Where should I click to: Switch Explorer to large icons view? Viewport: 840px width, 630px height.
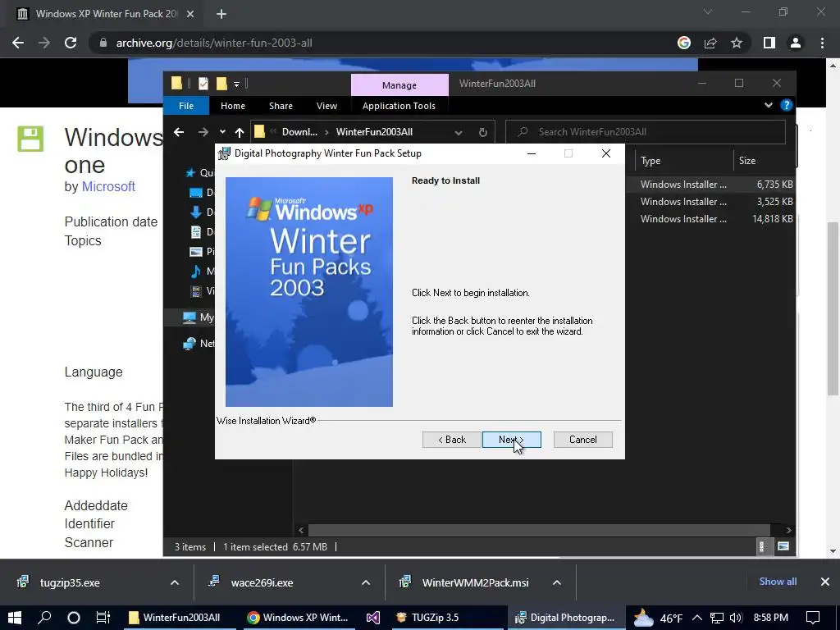(783, 546)
